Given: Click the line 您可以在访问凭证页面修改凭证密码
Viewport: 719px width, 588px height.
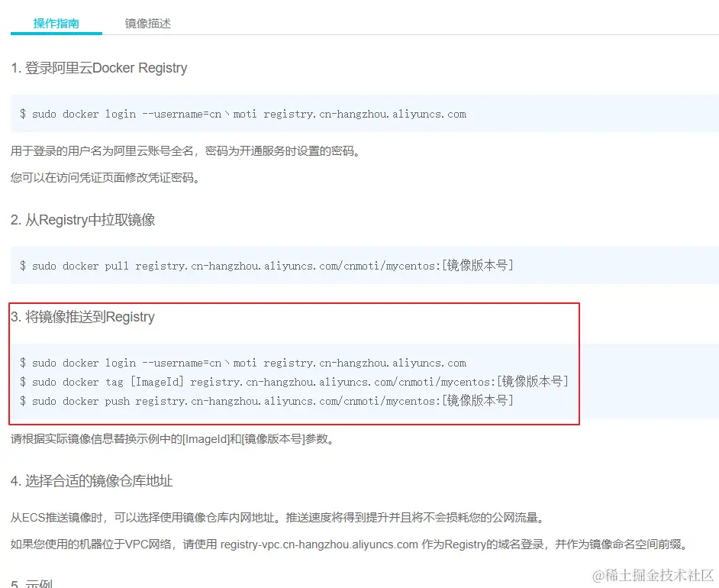Looking at the screenshot, I should tap(105, 177).
